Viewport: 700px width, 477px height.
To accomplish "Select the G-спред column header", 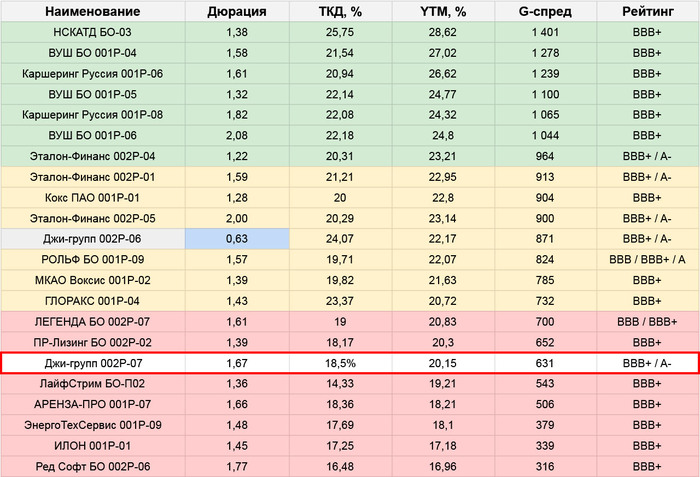I will coord(545,11).
